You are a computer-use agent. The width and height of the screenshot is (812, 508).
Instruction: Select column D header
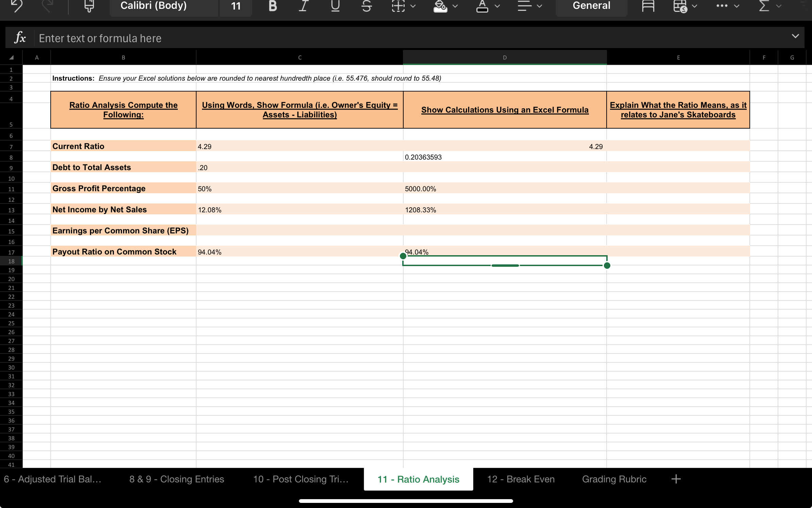point(505,58)
